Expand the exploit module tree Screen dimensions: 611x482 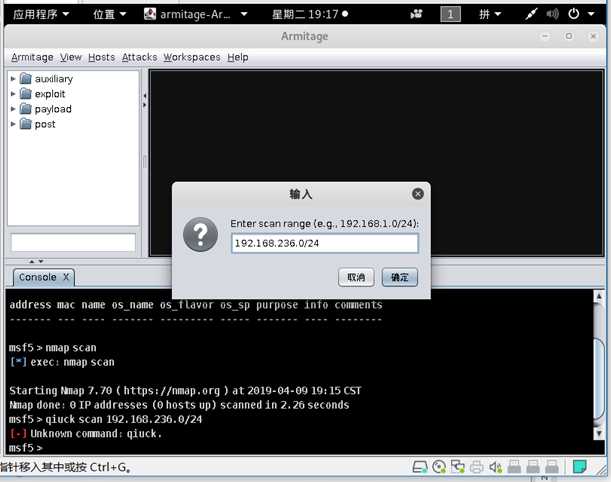[x=13, y=94]
